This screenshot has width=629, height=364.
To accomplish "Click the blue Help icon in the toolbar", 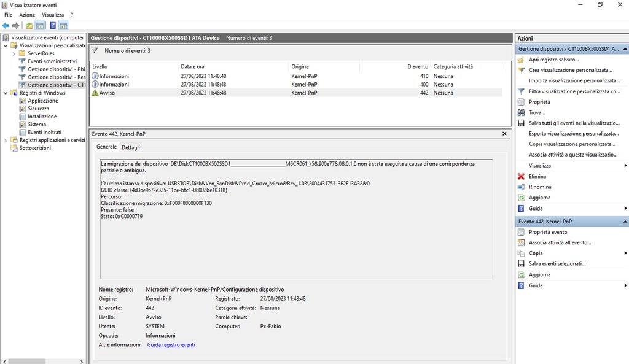I will (53, 26).
